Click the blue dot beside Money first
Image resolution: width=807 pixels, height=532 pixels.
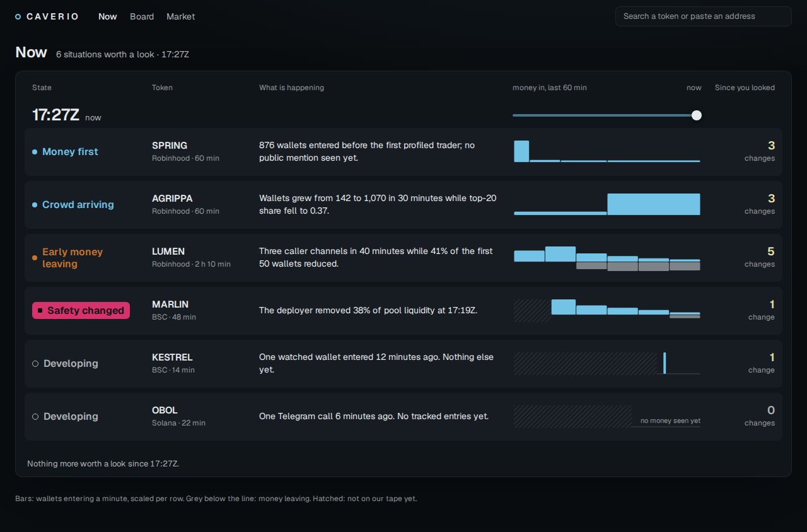[35, 152]
